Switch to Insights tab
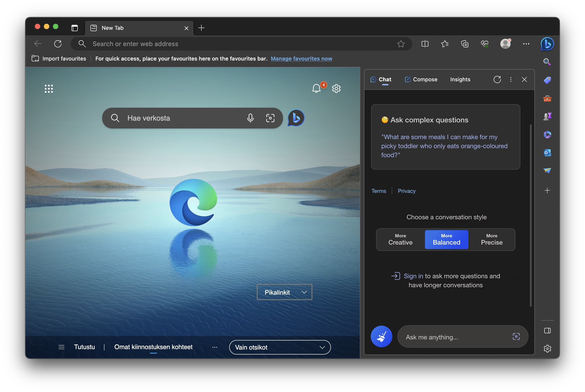Image resolution: width=585 pixels, height=392 pixels. click(460, 79)
